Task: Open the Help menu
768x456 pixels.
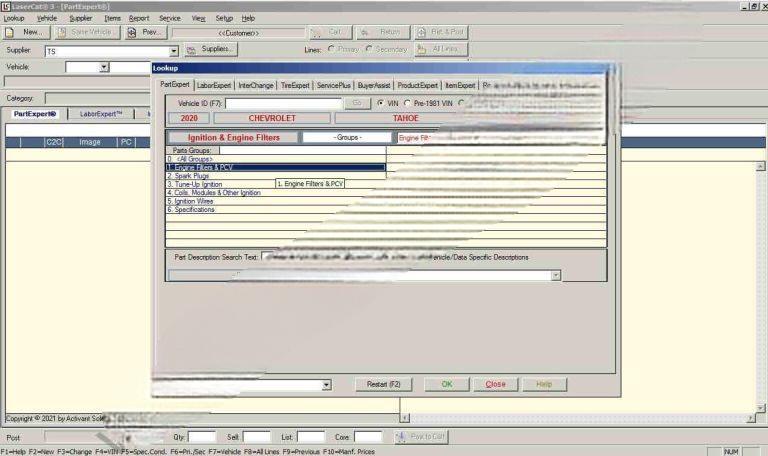Action: point(248,18)
